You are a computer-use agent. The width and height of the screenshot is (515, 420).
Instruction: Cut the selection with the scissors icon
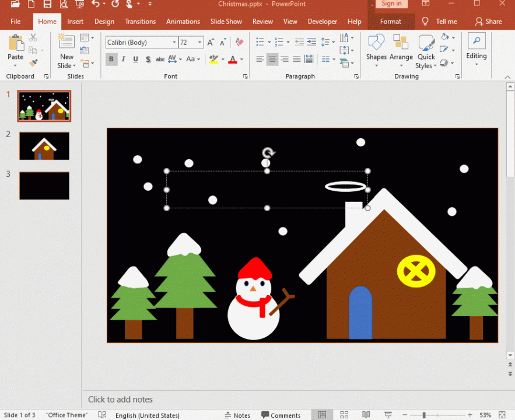point(33,37)
